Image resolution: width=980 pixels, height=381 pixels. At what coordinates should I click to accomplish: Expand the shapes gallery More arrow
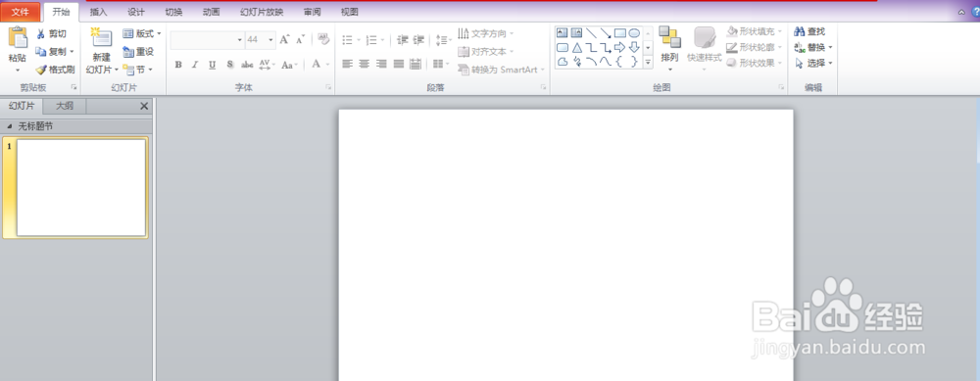tap(648, 62)
